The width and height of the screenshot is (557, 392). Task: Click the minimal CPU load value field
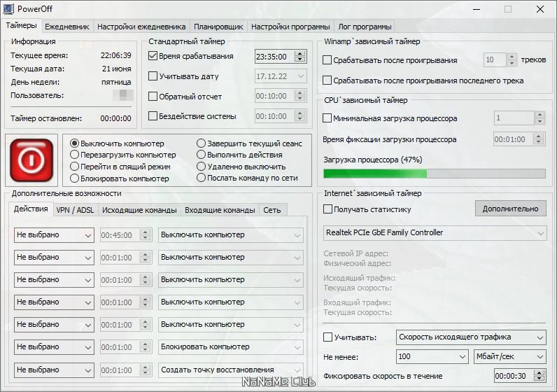tap(514, 118)
